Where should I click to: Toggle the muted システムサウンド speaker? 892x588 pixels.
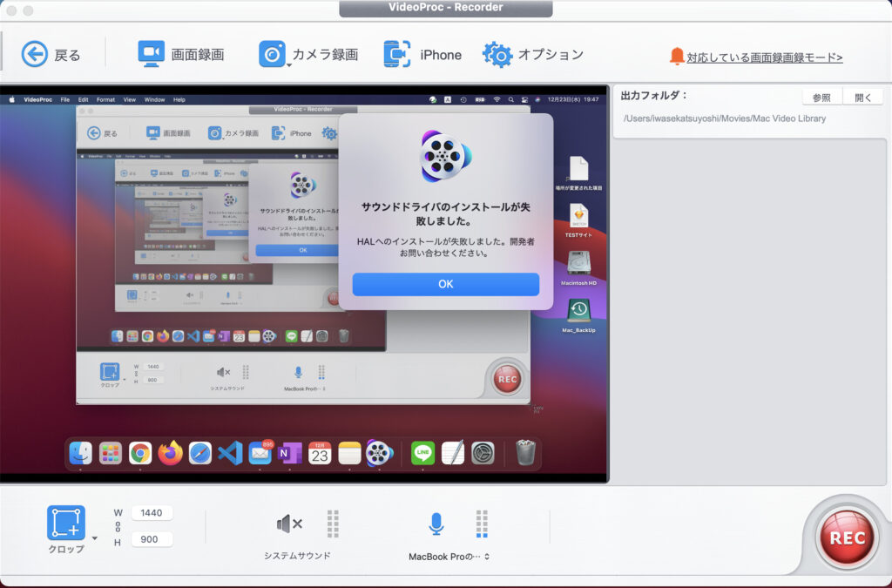289,524
